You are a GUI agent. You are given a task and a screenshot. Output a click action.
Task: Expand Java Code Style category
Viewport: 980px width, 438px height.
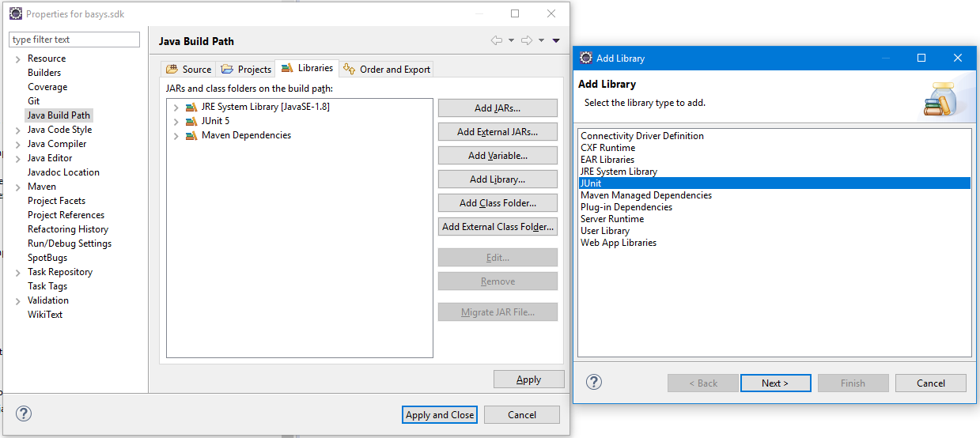[17, 130]
